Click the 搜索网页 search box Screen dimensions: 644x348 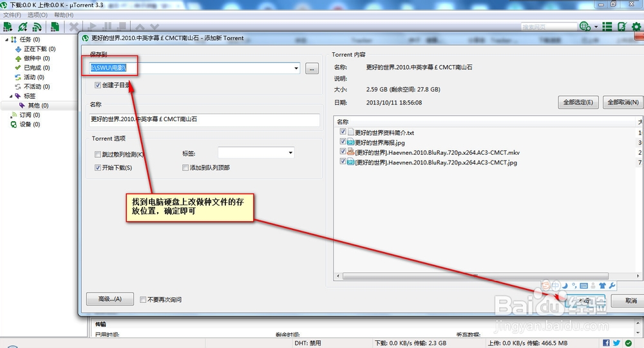point(549,26)
